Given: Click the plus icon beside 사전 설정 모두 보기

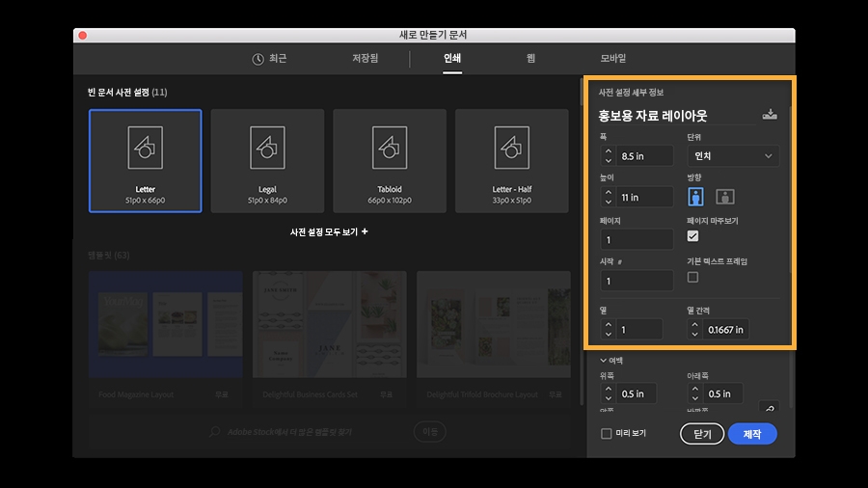Looking at the screenshot, I should [x=365, y=231].
